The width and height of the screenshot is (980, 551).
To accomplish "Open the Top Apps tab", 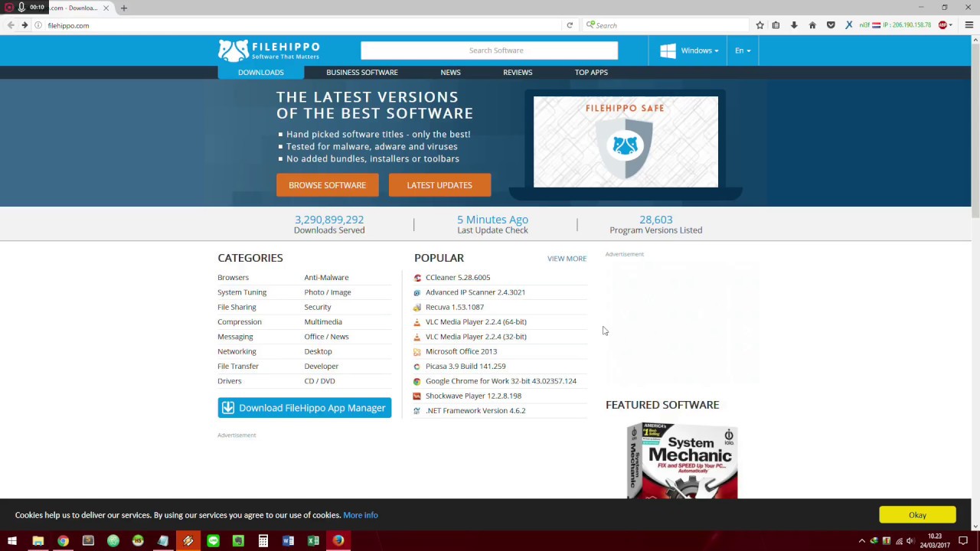I will [x=591, y=72].
